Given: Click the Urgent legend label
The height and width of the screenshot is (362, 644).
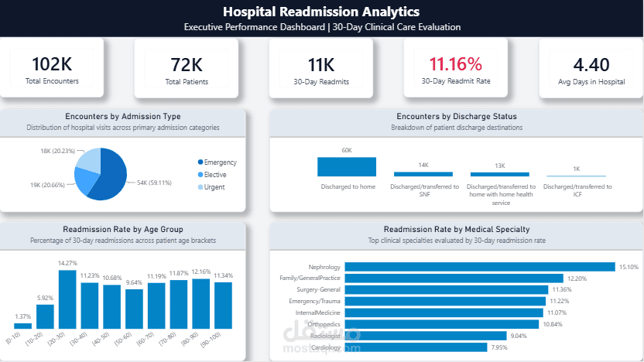Looking at the screenshot, I should [x=214, y=186].
